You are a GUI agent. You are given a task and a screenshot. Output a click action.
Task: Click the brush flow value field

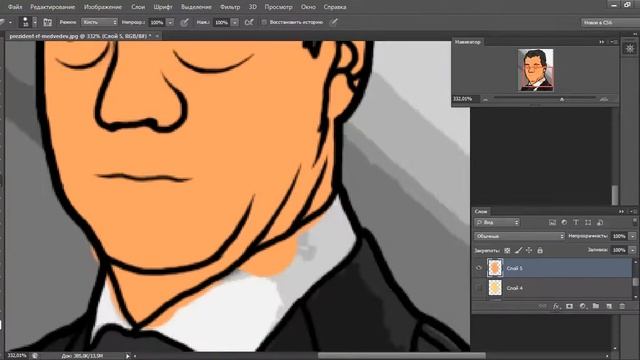point(221,22)
